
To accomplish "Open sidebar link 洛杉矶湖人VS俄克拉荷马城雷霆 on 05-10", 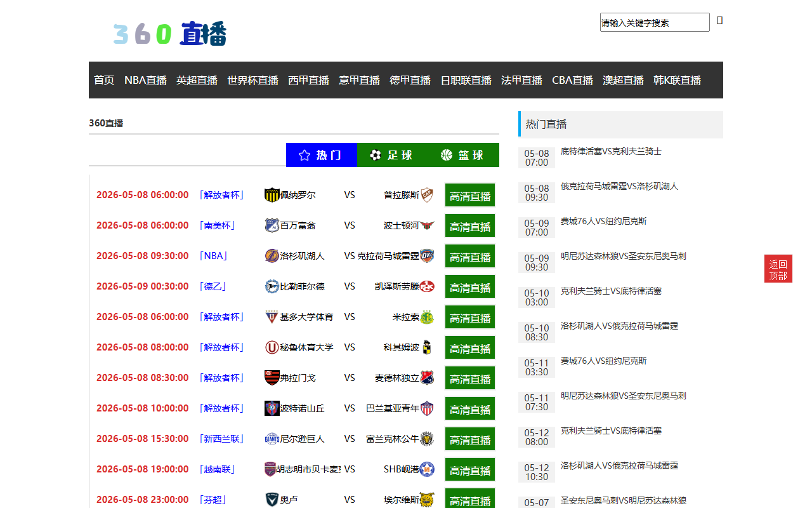I will click(619, 326).
